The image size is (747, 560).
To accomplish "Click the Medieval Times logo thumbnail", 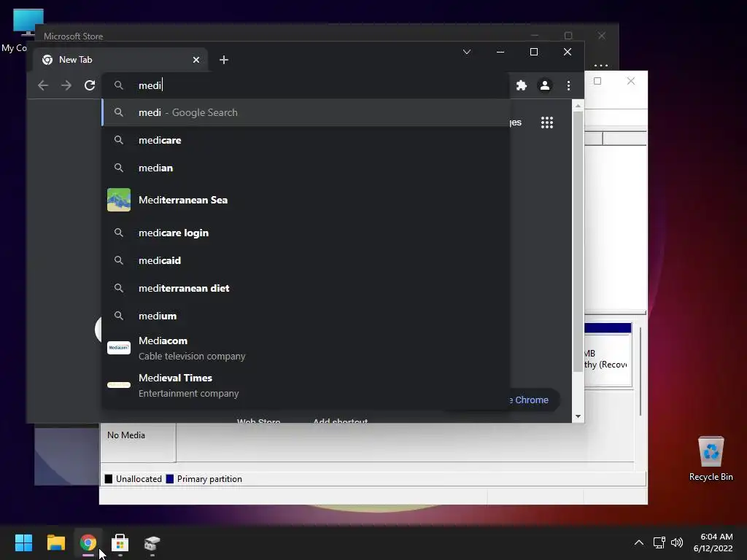I will [x=119, y=385].
